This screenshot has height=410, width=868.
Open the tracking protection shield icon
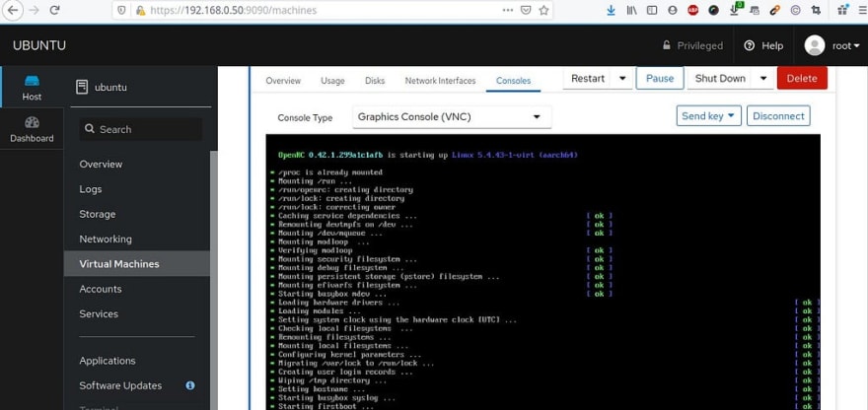123,10
